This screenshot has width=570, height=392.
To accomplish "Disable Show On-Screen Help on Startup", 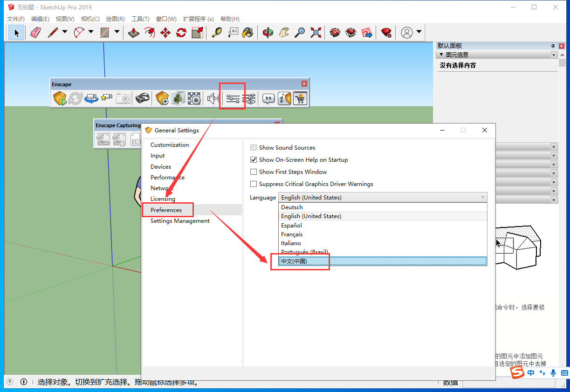I will [254, 159].
